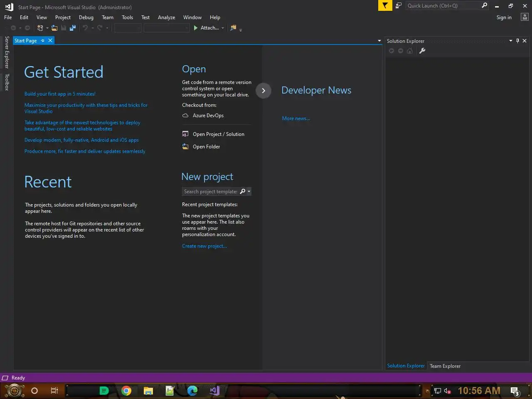
Task: Close the Start Page tab
Action: click(x=50, y=40)
